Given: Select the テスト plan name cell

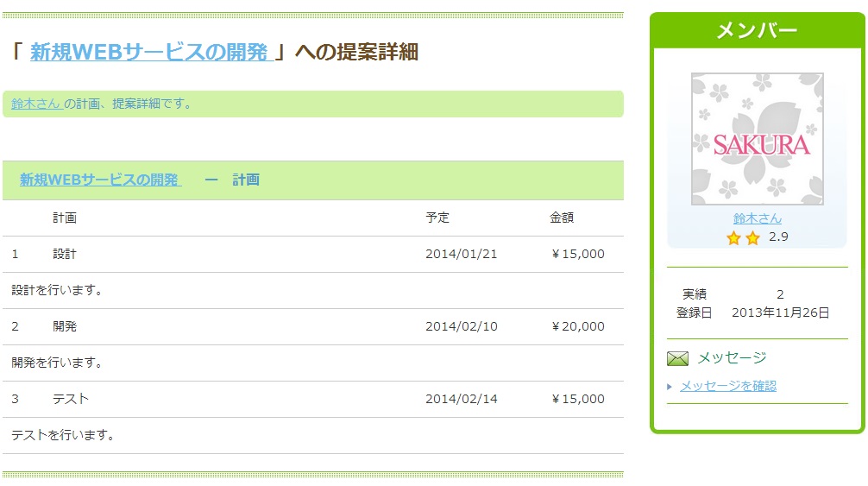Looking at the screenshot, I should (x=71, y=399).
